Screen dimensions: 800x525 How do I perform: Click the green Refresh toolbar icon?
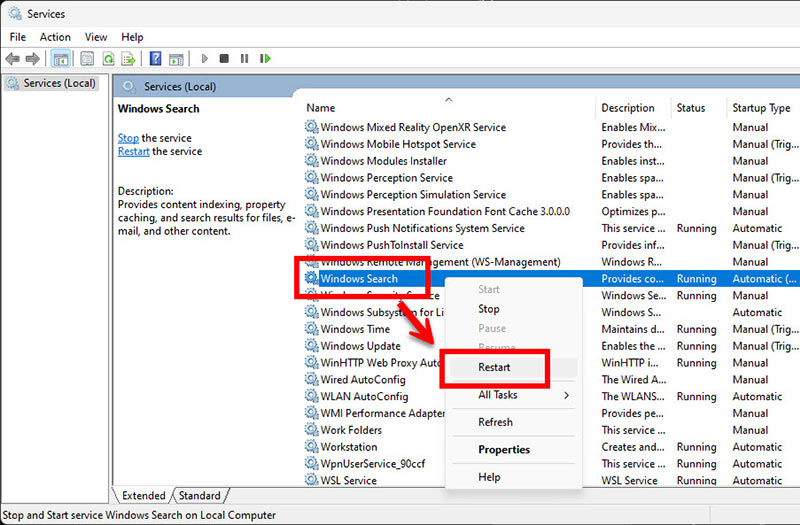click(108, 59)
